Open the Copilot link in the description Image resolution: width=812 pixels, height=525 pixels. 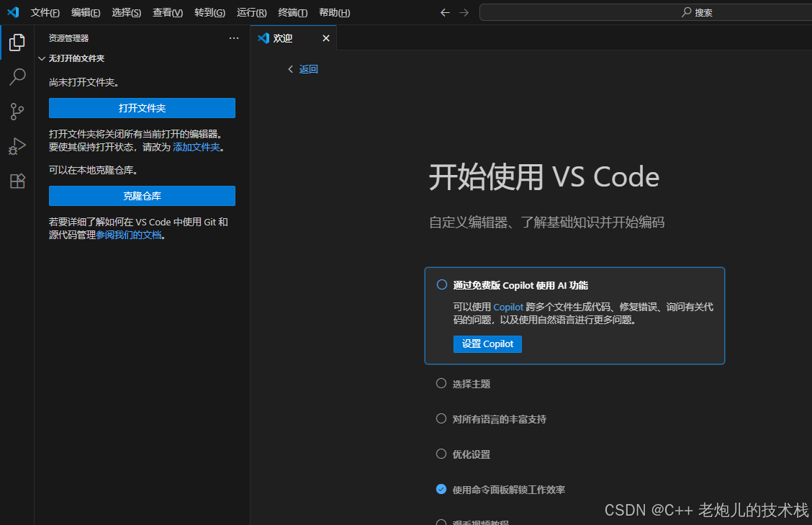coord(508,308)
